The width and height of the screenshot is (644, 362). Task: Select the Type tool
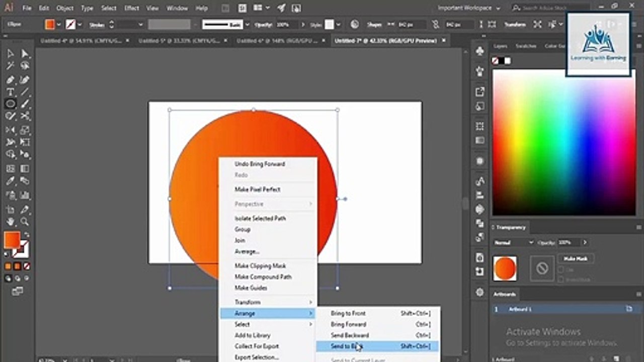(x=10, y=92)
